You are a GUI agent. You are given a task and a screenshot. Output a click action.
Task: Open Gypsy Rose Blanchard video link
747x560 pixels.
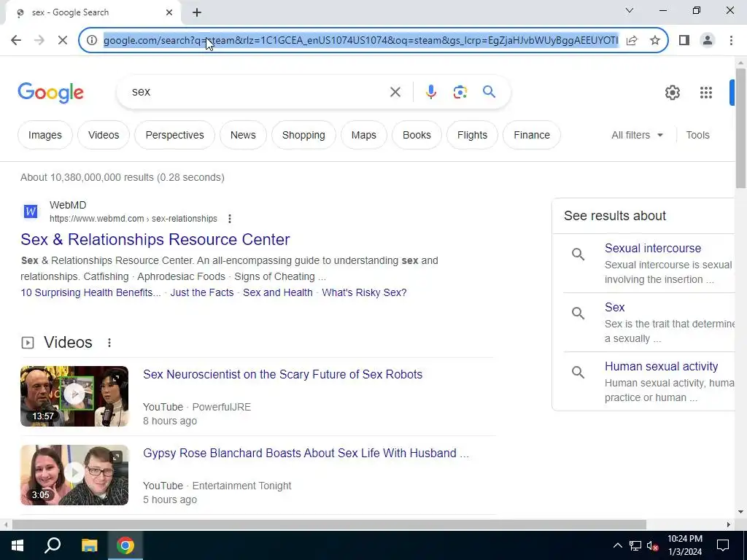[x=306, y=453]
